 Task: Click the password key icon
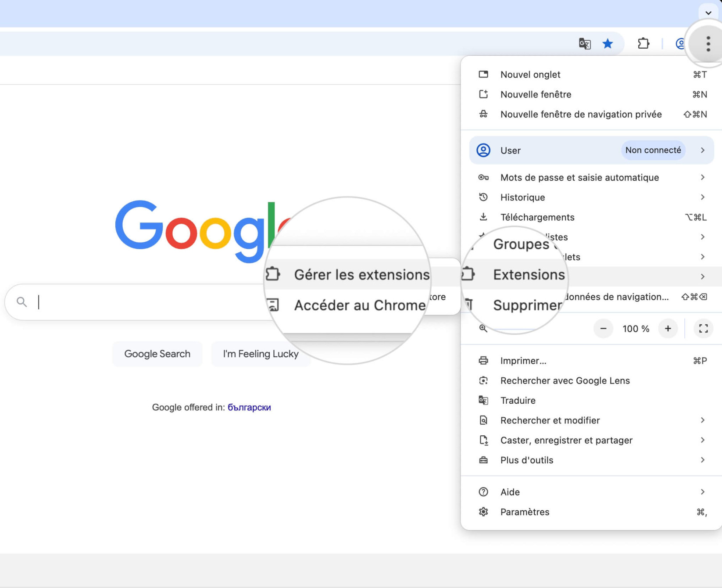point(483,177)
